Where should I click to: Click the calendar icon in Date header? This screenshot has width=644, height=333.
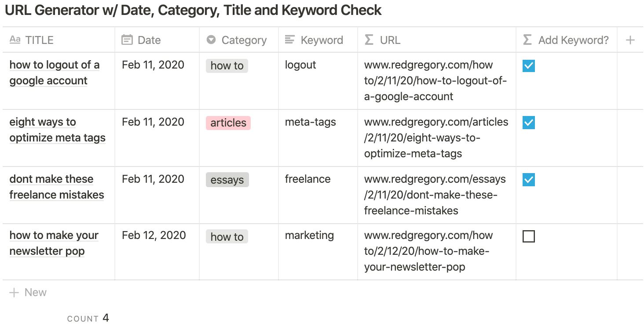127,40
